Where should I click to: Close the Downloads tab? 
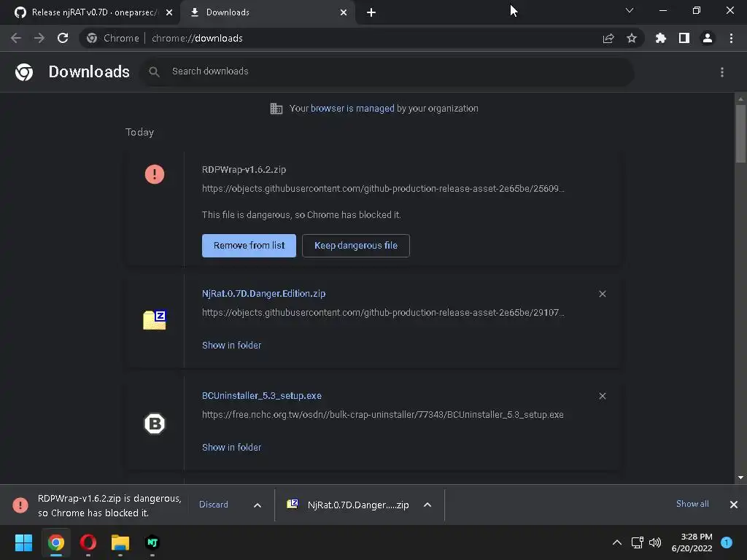344,12
